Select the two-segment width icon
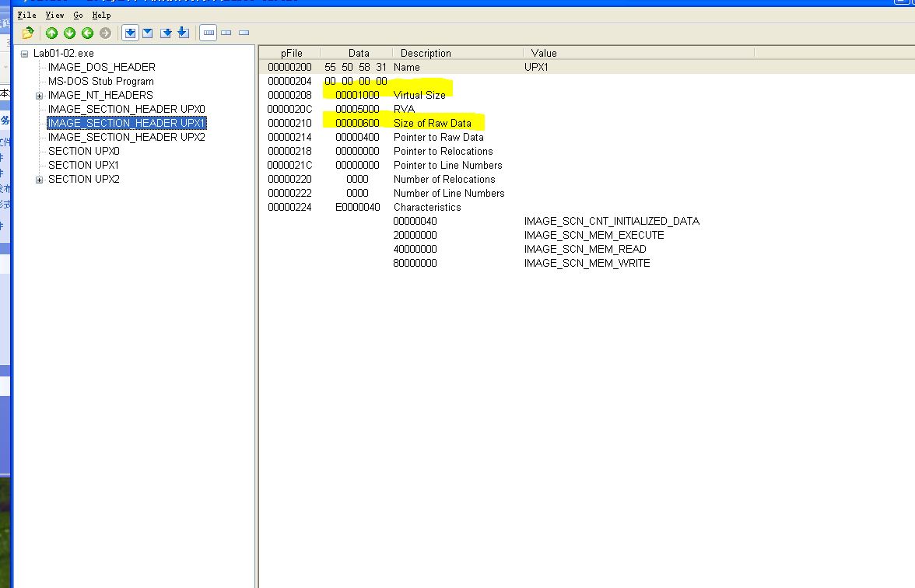 pos(226,33)
